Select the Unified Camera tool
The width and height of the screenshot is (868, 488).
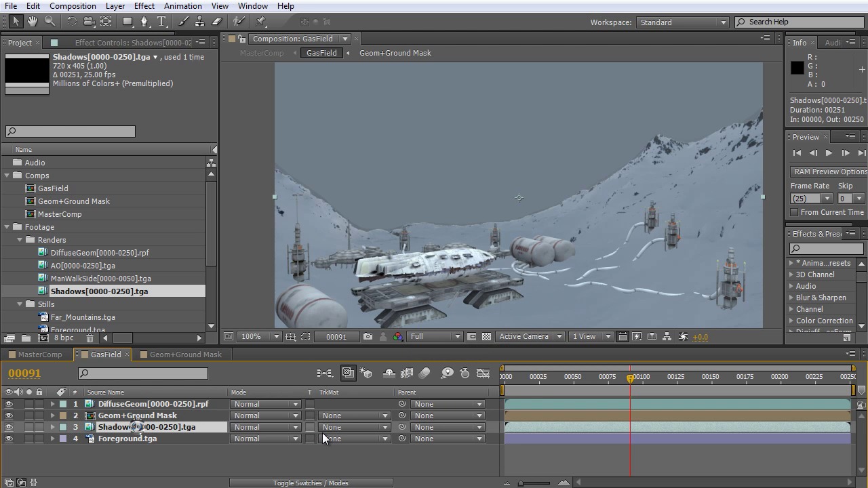89,22
